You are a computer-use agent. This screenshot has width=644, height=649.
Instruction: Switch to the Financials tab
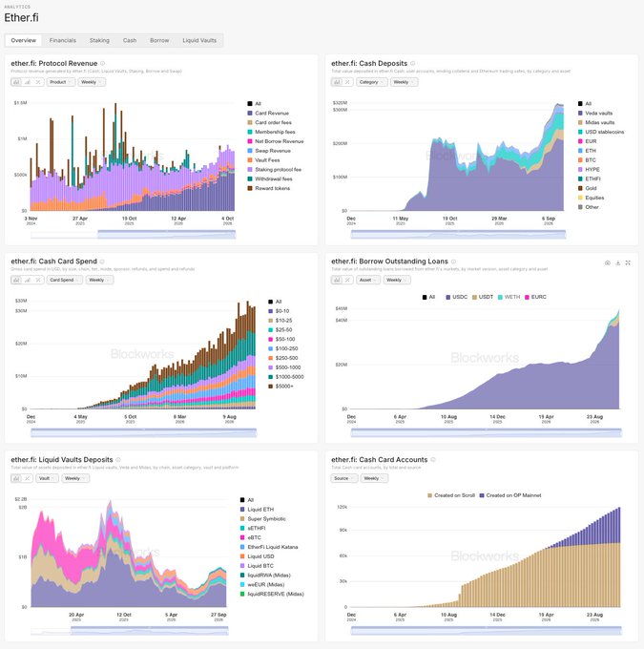pyautogui.click(x=63, y=40)
